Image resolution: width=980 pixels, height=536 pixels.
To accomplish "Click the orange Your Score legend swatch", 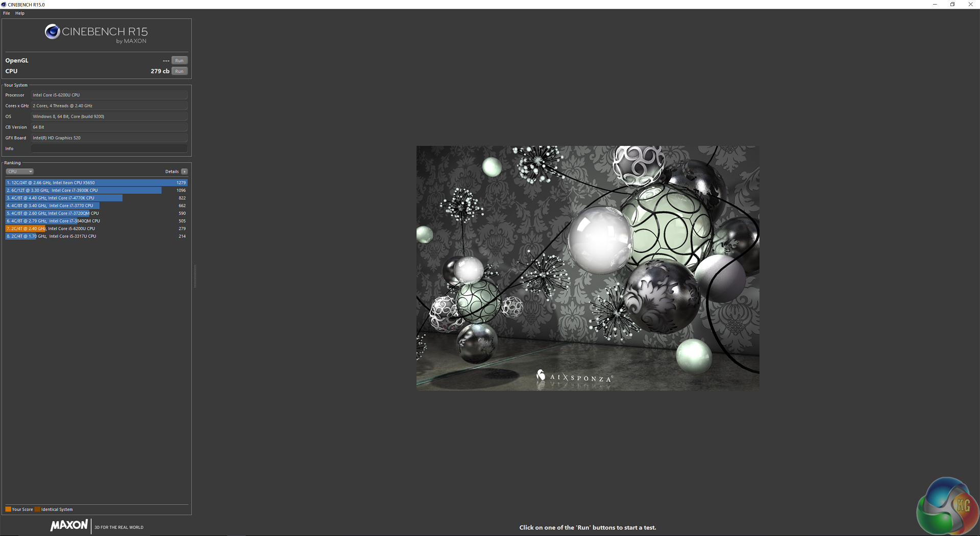I will pos(8,509).
